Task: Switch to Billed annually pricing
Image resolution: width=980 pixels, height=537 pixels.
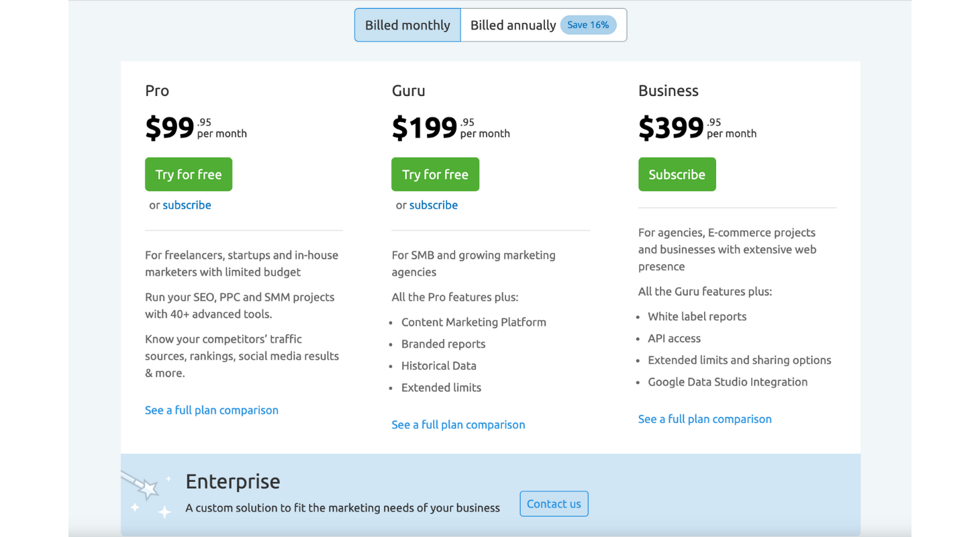Action: click(544, 25)
